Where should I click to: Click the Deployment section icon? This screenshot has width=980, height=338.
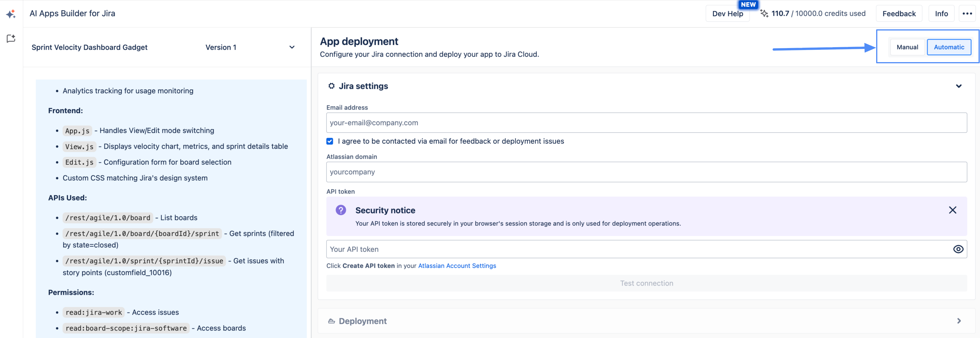331,321
